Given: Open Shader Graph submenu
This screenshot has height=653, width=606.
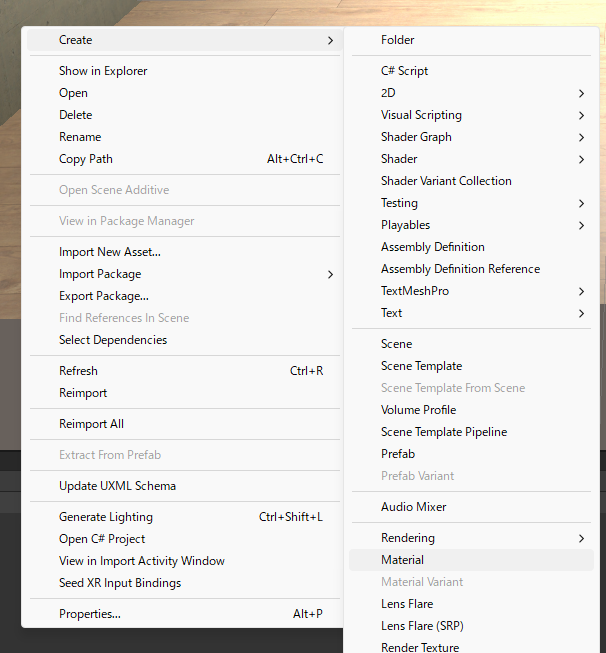Looking at the screenshot, I should point(471,137).
